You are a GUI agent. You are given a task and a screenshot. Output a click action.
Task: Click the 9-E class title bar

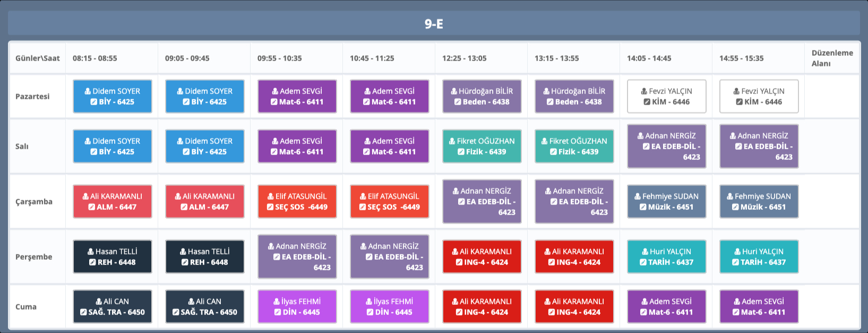coord(434,24)
